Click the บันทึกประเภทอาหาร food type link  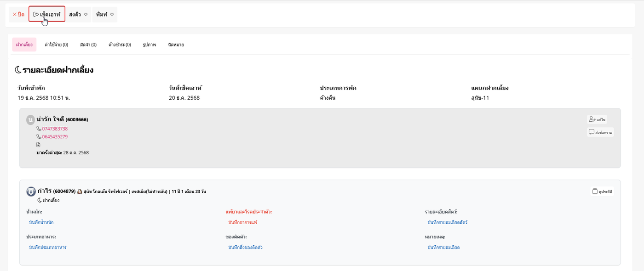pyautogui.click(x=47, y=247)
